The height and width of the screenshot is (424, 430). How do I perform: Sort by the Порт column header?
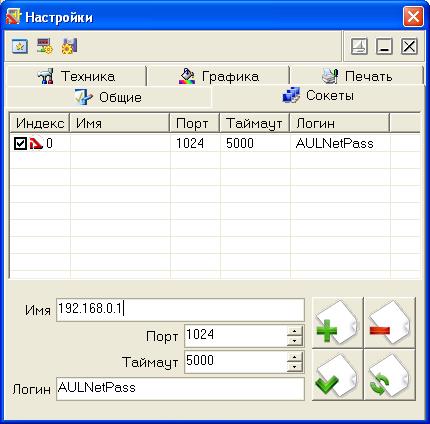tap(195, 123)
